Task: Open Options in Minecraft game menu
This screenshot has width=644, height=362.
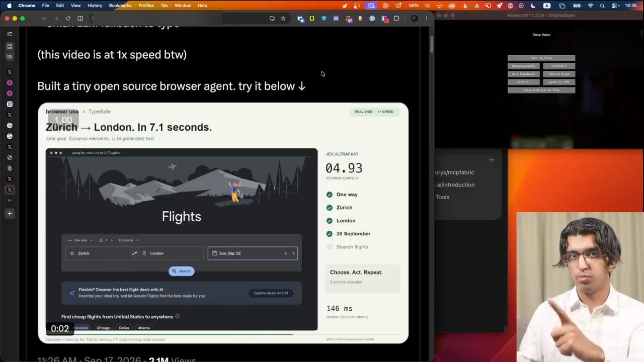Action: tap(524, 82)
